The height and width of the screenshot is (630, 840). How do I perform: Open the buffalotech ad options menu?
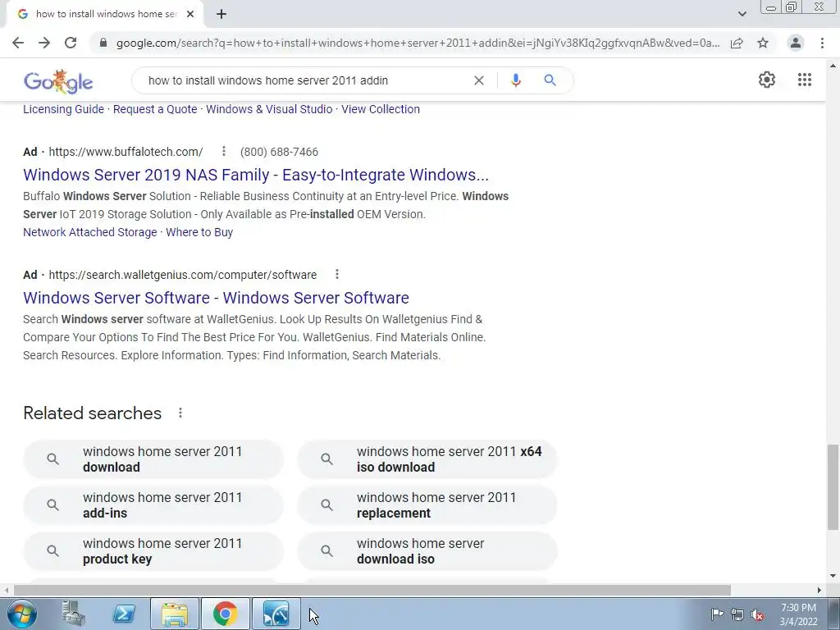(223, 152)
